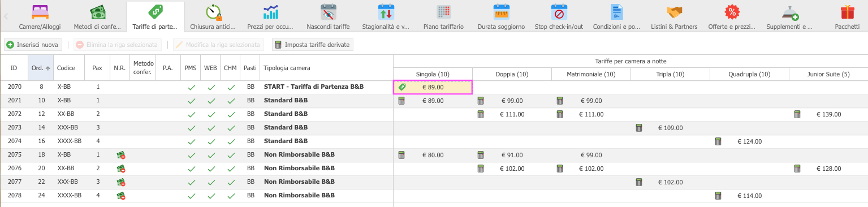Click Inserisci nuova button
Screen dimensions: 868x207
pyautogui.click(x=33, y=45)
